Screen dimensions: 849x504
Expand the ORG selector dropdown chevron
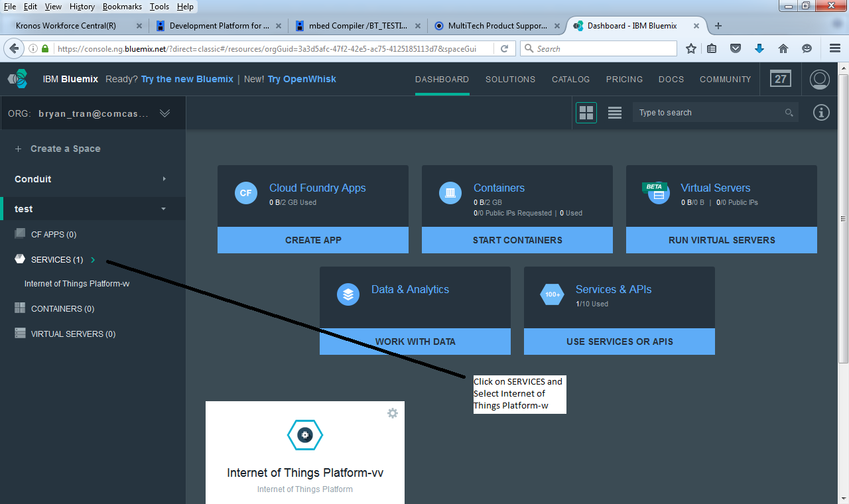165,113
